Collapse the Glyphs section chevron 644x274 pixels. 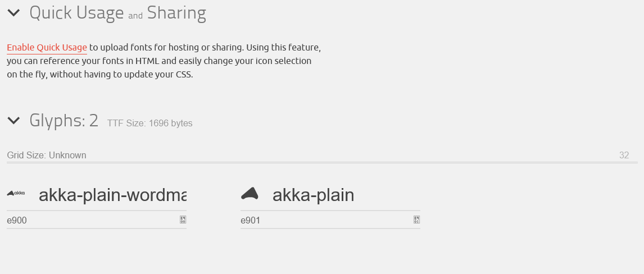coord(13,120)
